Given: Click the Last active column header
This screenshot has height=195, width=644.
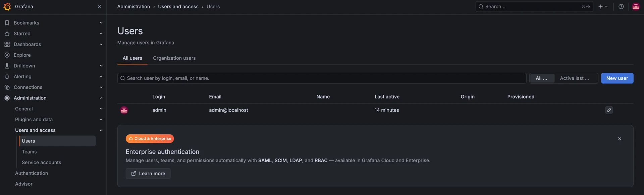Looking at the screenshot, I should click(387, 96).
